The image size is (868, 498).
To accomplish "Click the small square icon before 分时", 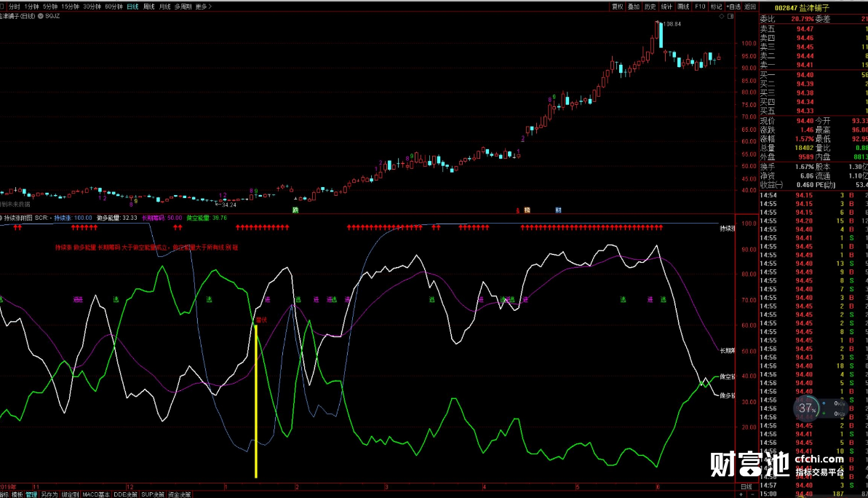I will pyautogui.click(x=2, y=7).
